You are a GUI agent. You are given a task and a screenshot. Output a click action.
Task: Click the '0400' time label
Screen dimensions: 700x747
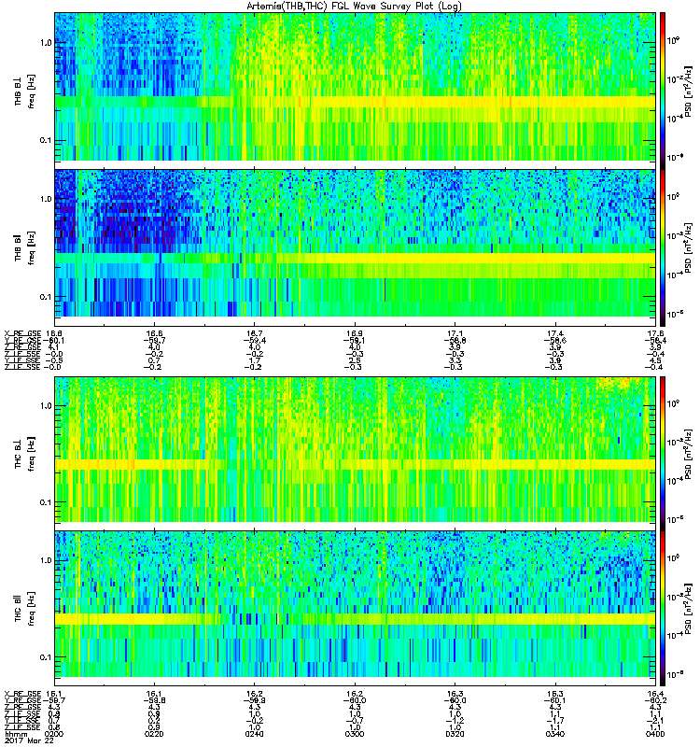656,734
